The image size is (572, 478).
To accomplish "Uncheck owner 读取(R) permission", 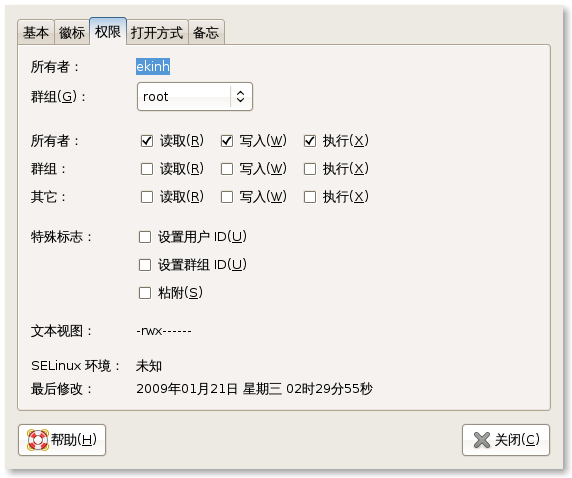I will coord(147,141).
